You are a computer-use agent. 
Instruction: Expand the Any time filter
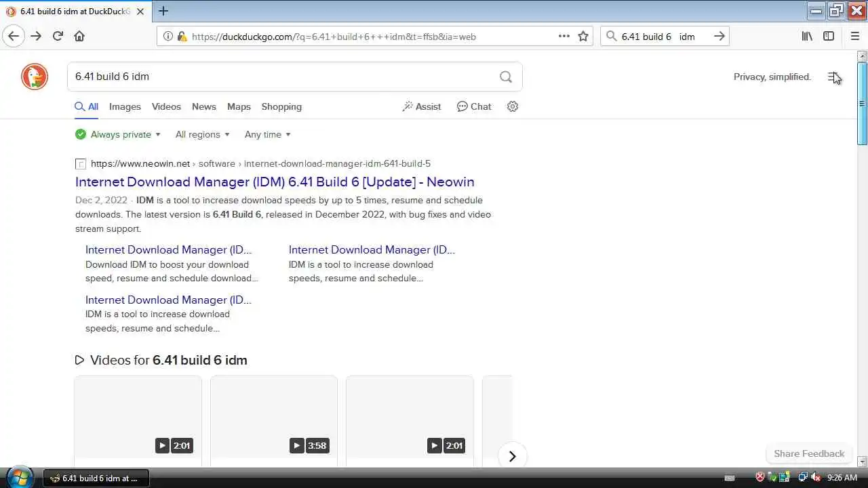point(267,134)
